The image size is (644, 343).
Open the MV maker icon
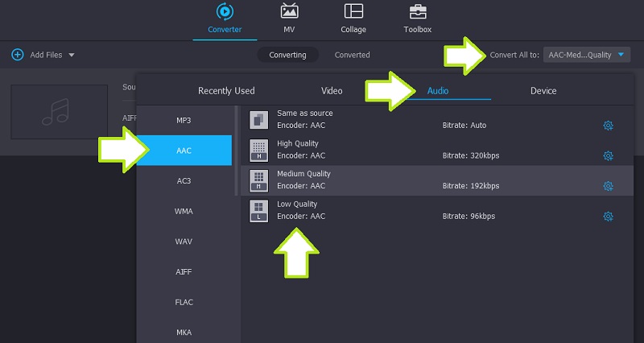tap(289, 11)
